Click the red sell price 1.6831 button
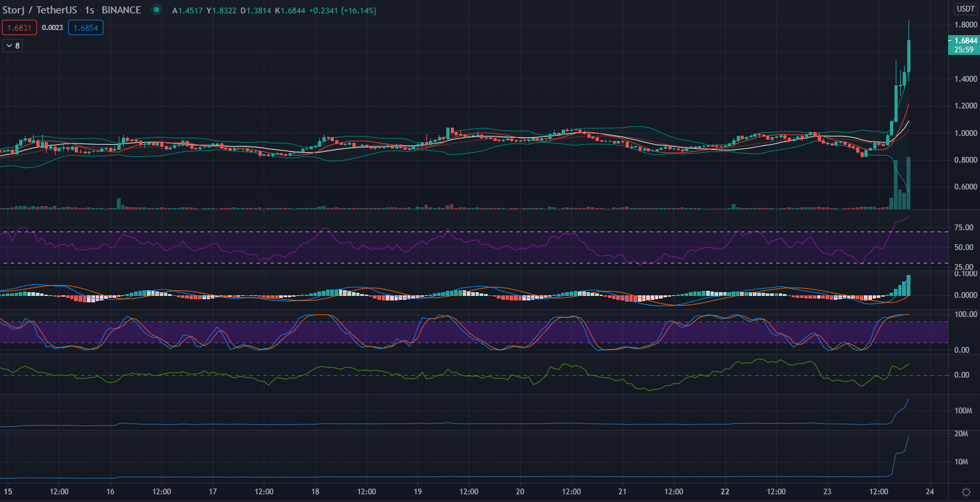This screenshot has height=502, width=980. coord(19,28)
